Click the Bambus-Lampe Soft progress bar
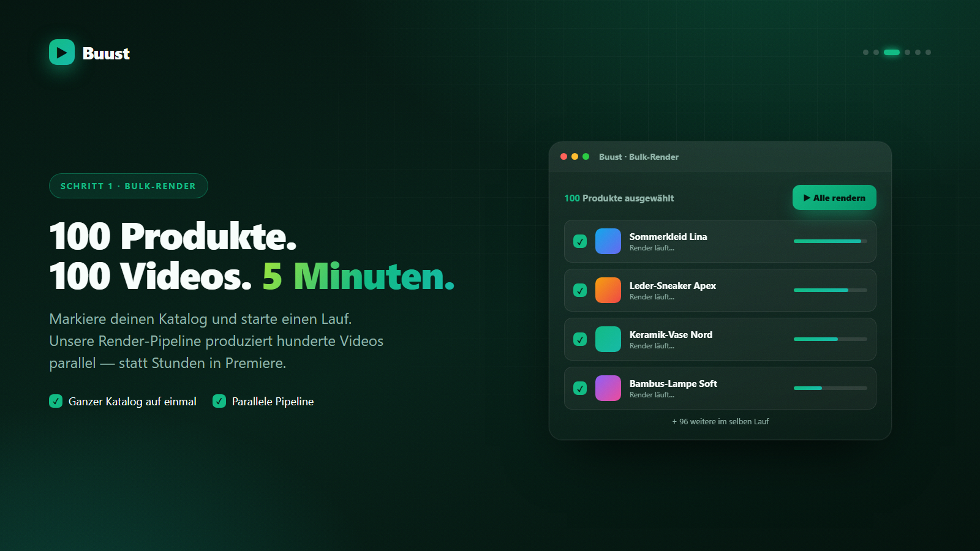 831,388
